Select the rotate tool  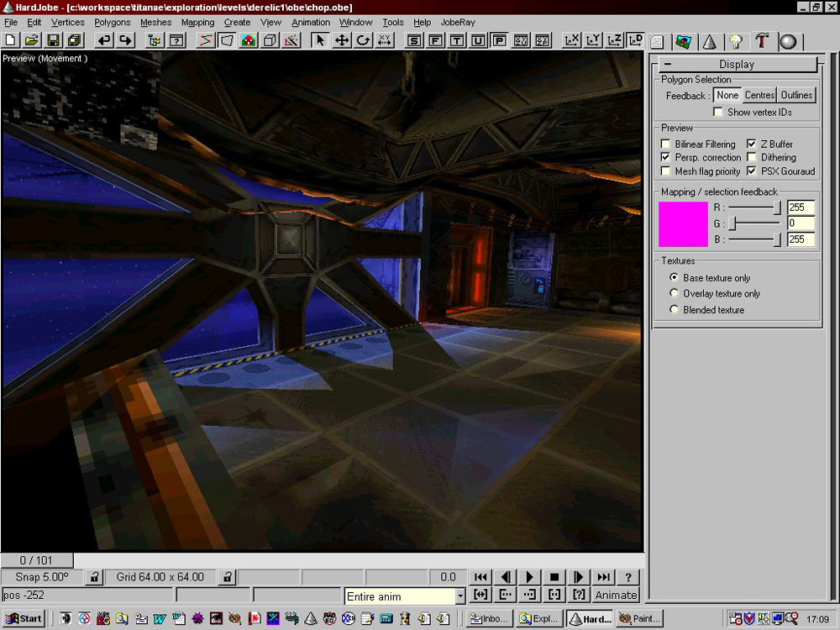[363, 40]
